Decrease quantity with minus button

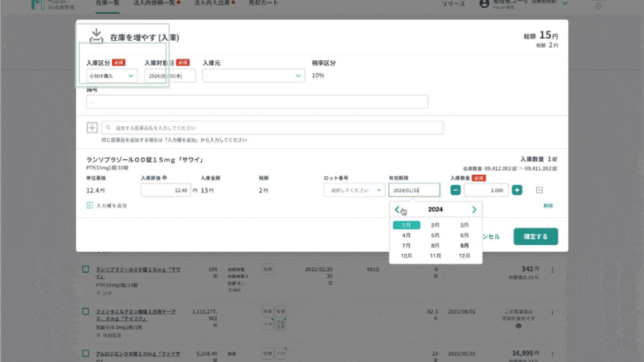455,190
